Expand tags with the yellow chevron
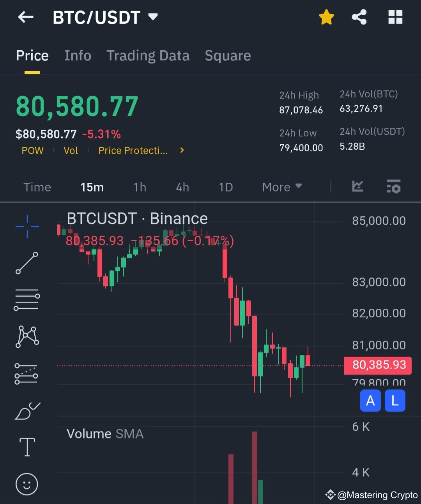421x504 pixels. click(182, 150)
